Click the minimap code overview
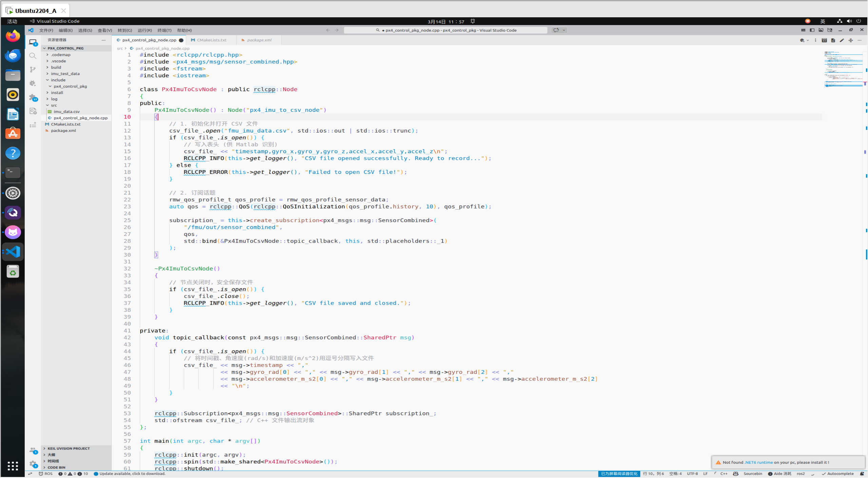 point(843,69)
